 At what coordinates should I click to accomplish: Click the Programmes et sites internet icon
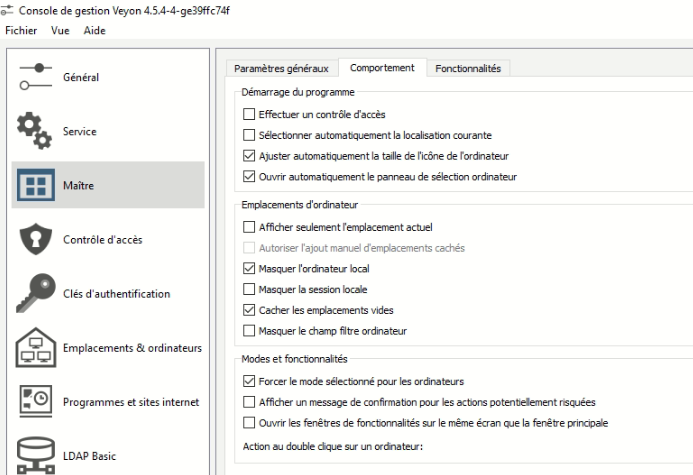36,401
